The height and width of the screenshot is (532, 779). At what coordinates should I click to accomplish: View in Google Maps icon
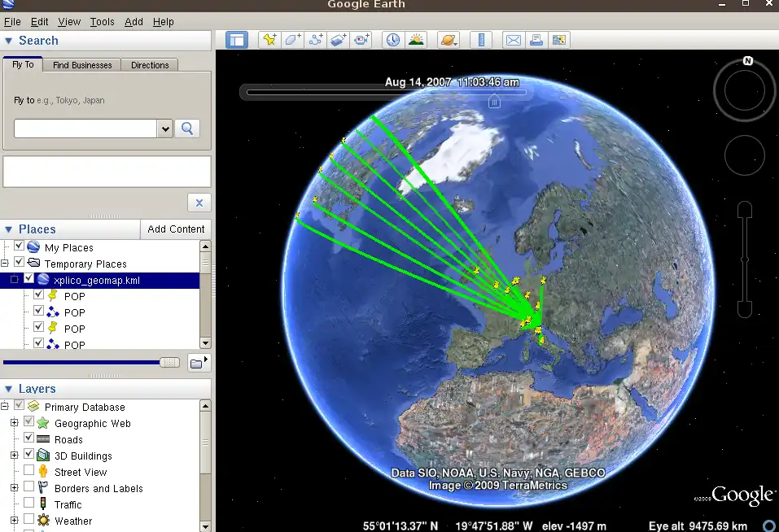click(x=559, y=40)
